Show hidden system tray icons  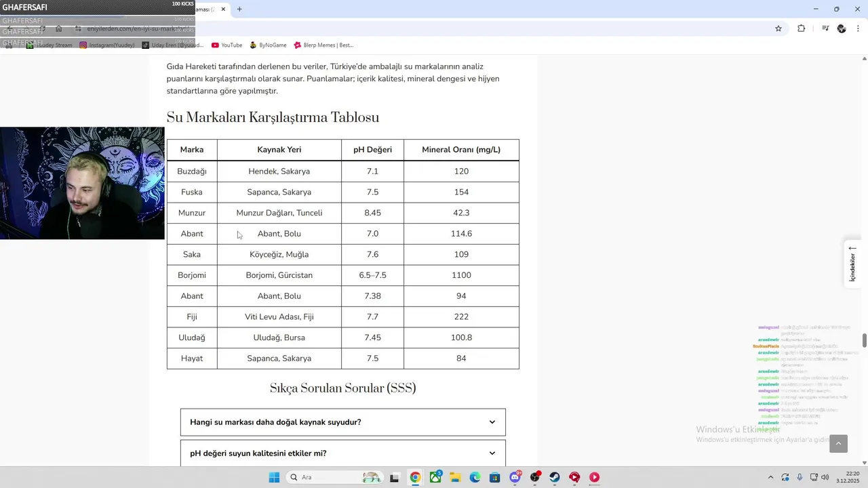[770, 477]
